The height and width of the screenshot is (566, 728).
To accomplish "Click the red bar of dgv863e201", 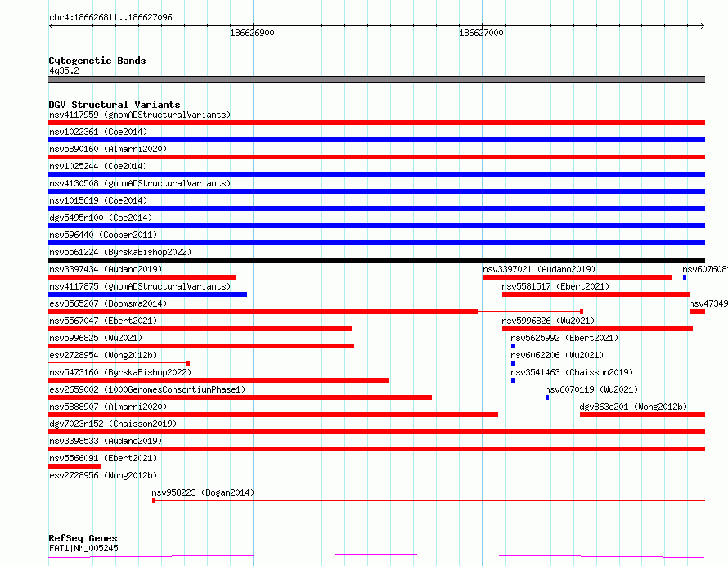I will point(643,415).
